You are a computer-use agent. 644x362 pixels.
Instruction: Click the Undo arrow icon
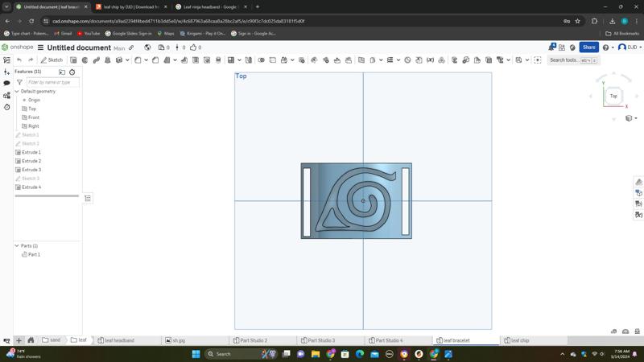click(x=19, y=60)
